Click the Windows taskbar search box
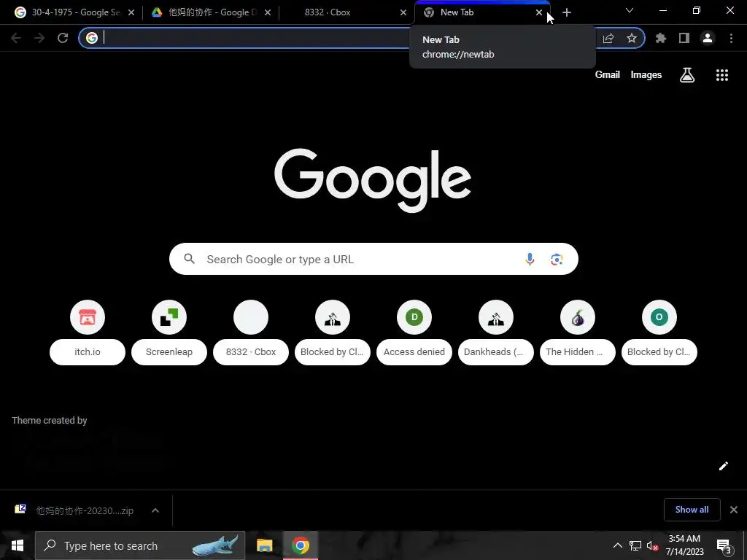Viewport: 747px width, 560px height. 140,545
